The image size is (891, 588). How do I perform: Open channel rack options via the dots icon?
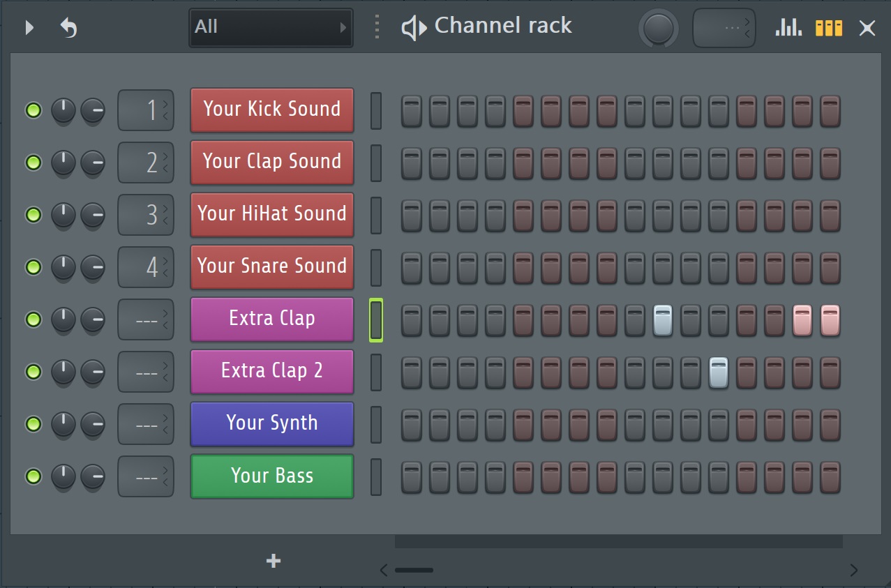(376, 28)
